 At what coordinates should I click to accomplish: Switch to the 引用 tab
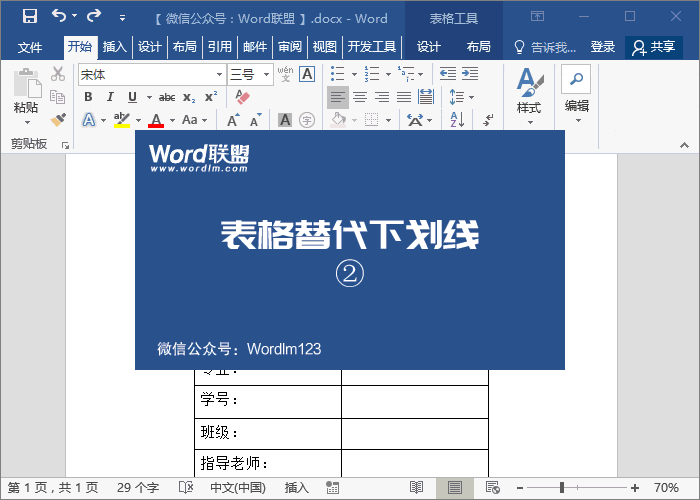(x=220, y=46)
